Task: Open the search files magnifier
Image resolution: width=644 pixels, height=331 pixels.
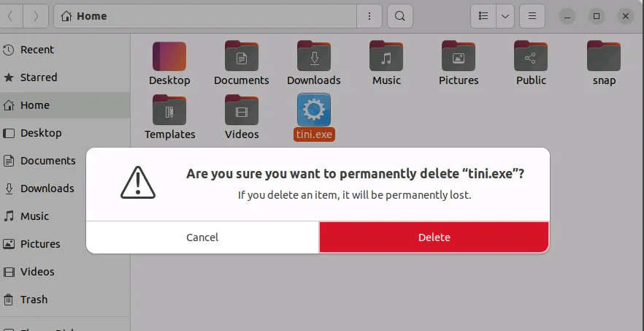Action: coord(399,15)
